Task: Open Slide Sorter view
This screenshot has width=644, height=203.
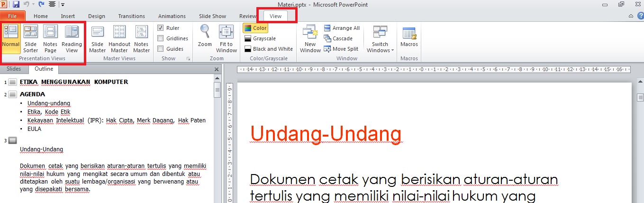Action: 31,38
